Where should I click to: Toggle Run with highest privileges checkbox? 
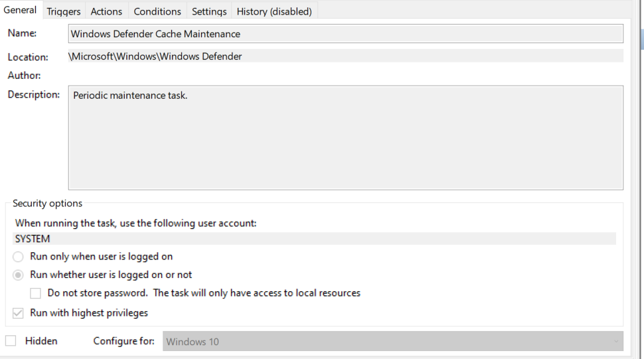18,313
